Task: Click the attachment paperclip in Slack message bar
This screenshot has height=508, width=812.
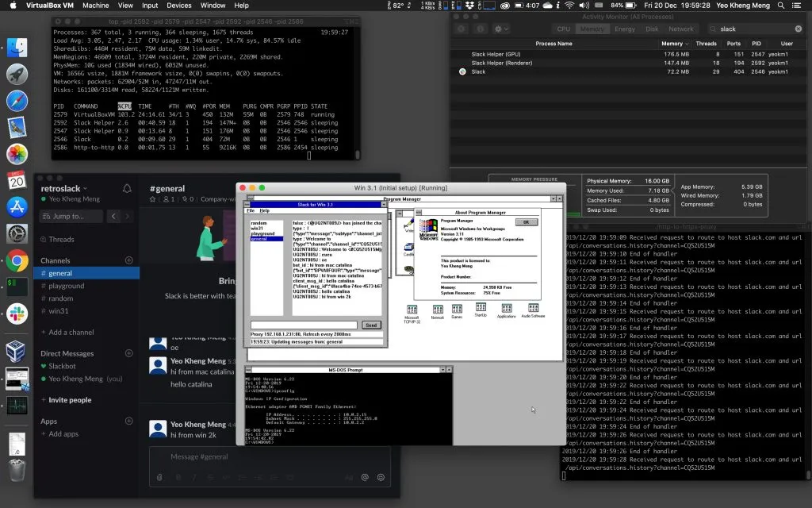Action: pyautogui.click(x=159, y=477)
